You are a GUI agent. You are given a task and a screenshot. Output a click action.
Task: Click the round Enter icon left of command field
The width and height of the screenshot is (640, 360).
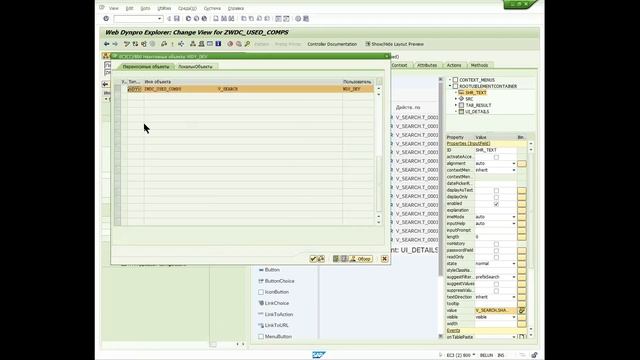(x=106, y=19)
